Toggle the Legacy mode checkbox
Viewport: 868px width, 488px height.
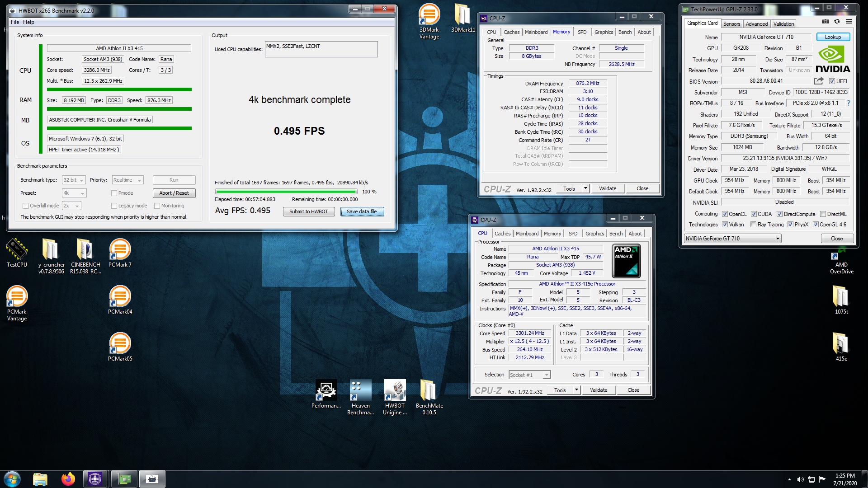pyautogui.click(x=114, y=206)
